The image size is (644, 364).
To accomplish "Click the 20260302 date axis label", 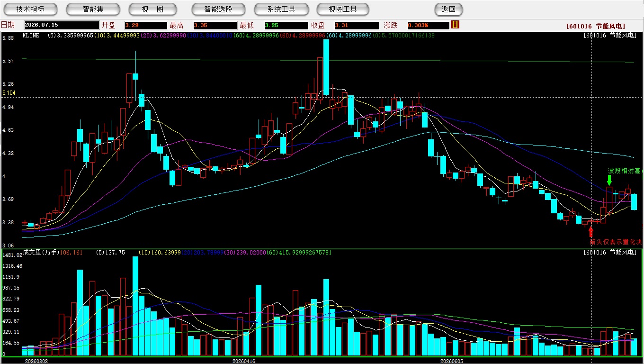I will [36, 361].
